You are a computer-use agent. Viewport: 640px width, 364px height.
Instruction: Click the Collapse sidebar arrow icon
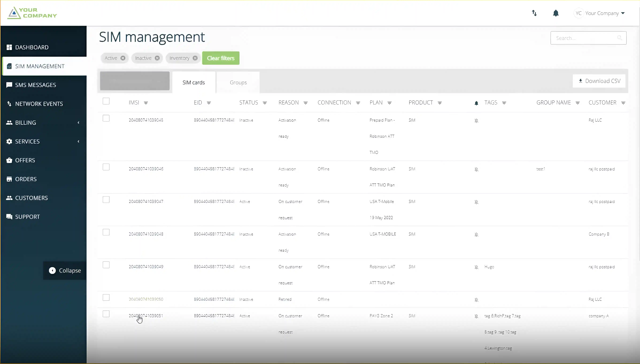point(52,270)
